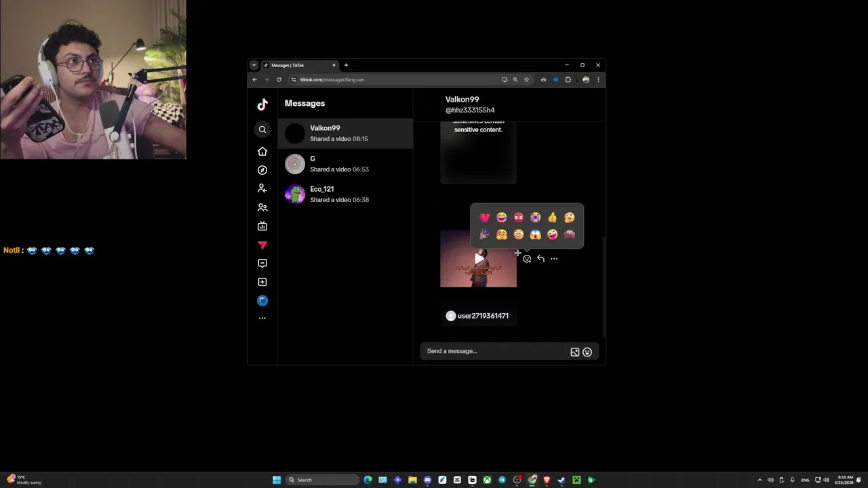
Task: Open the Explore compass page
Action: pyautogui.click(x=262, y=170)
